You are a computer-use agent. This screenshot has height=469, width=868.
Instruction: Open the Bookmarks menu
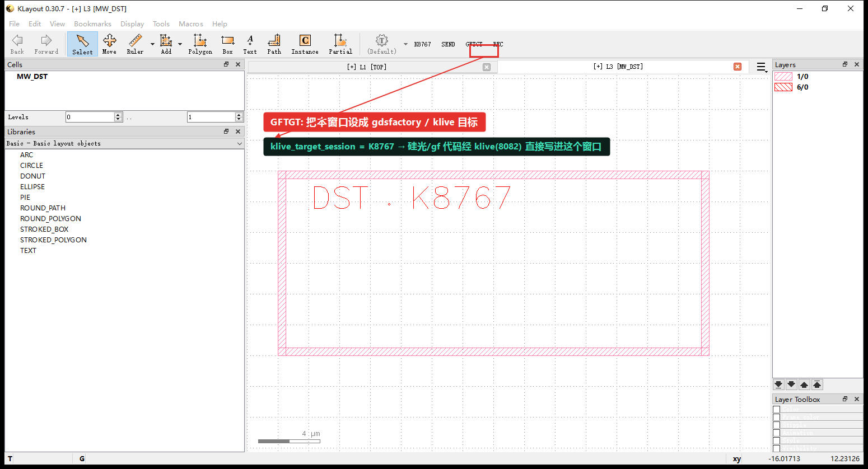[92, 24]
